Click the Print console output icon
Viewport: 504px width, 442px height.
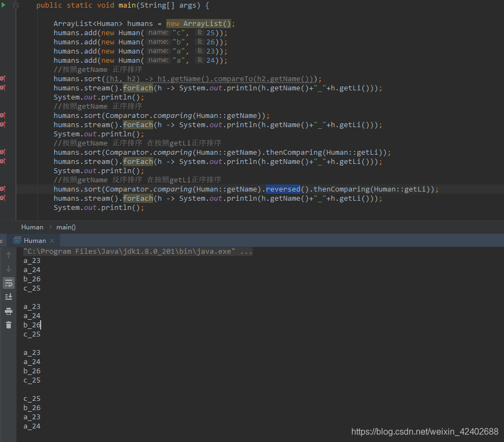9,311
